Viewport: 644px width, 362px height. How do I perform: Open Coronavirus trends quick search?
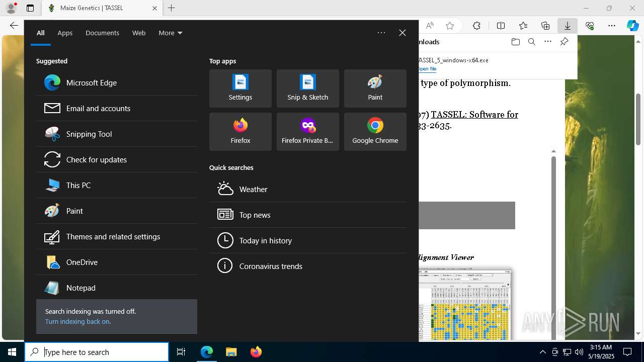click(x=308, y=266)
